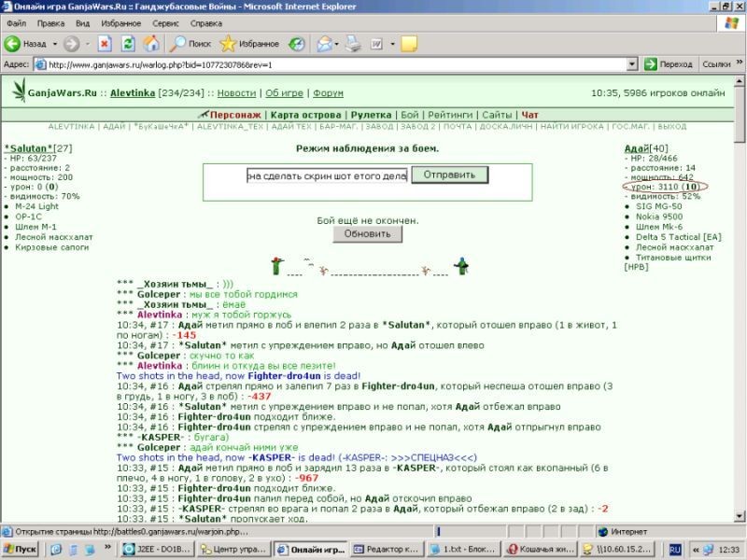Show hidden tray icons with the chevron
This screenshot has width=747, height=560.
click(x=696, y=550)
